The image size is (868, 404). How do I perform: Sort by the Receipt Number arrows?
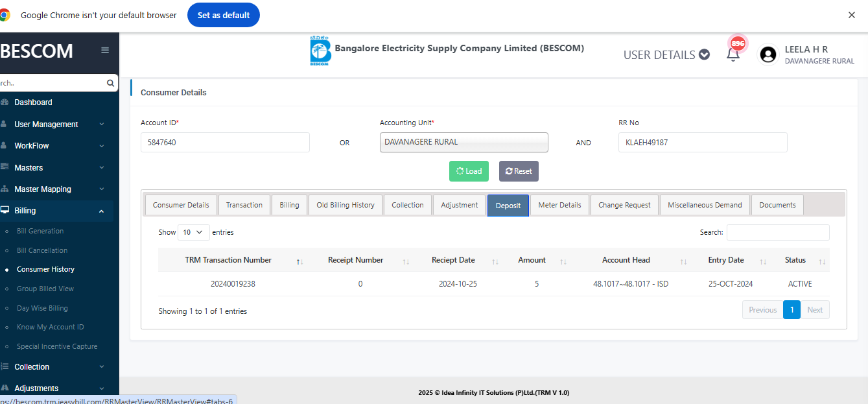pyautogui.click(x=406, y=261)
